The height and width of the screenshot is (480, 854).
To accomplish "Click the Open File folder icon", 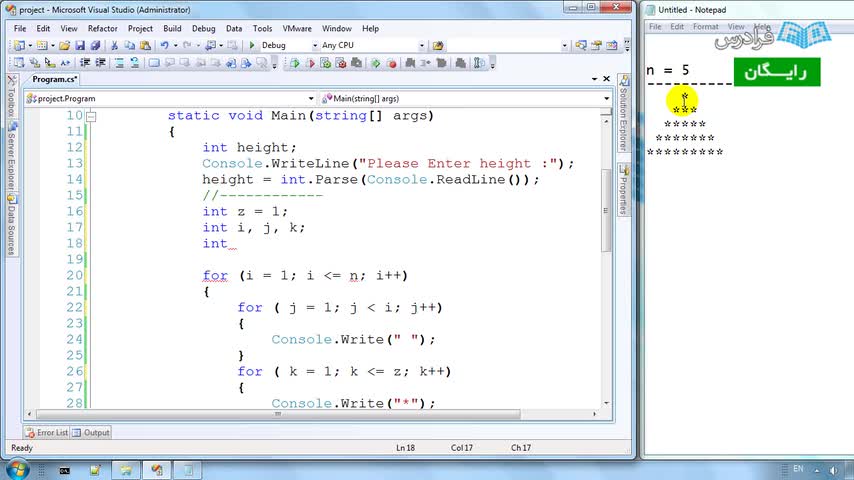I will [64, 46].
